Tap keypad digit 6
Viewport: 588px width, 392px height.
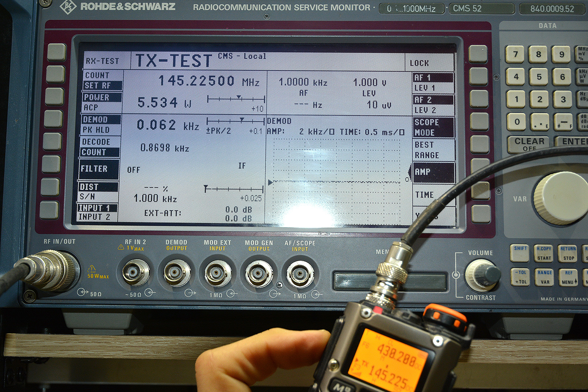(x=562, y=77)
